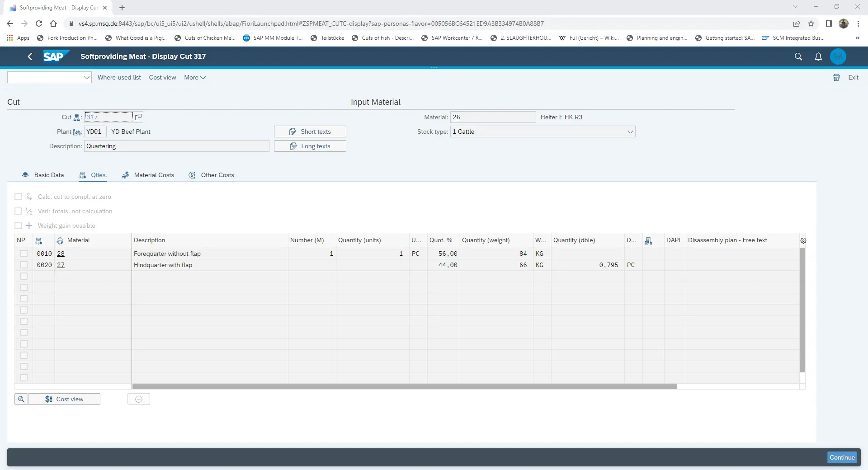
Task: Open a new browser tab
Action: (122, 8)
